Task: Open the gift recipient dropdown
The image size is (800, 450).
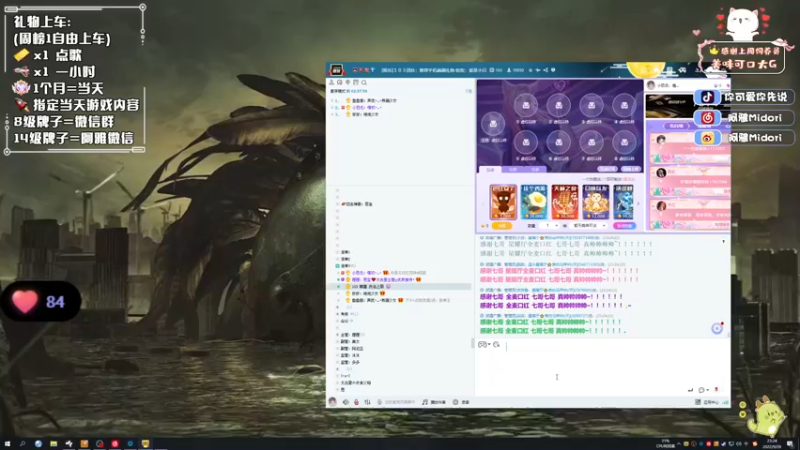Action: click(589, 226)
